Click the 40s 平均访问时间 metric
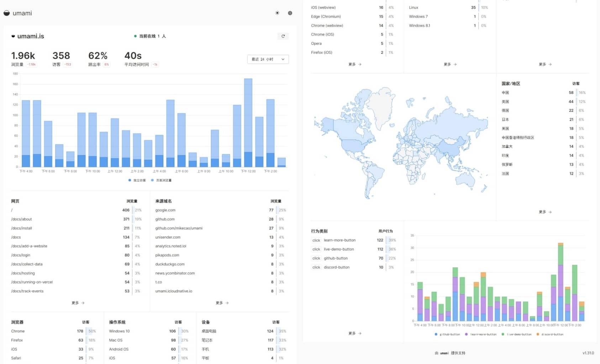The height and width of the screenshot is (364, 600). pos(141,59)
